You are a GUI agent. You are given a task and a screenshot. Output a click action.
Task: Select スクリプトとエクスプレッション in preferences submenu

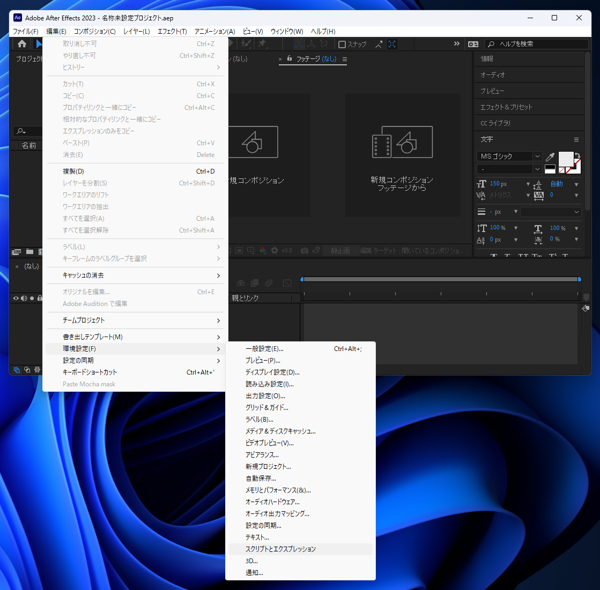coord(300,549)
